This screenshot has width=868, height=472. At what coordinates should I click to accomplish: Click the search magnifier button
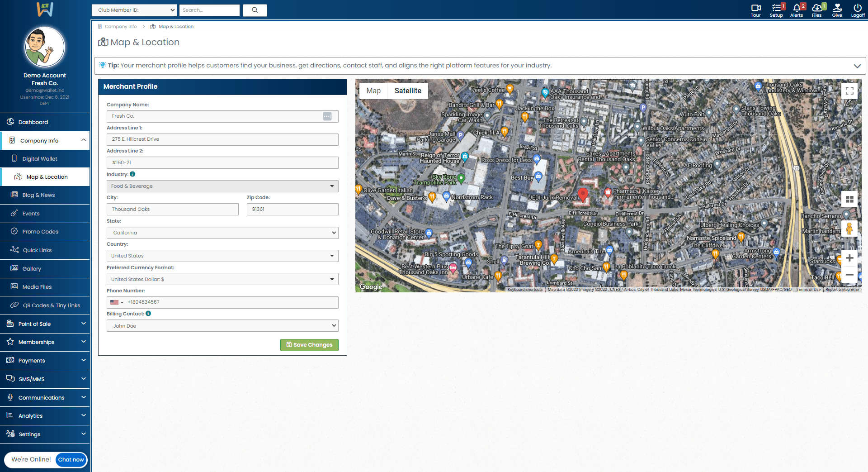pyautogui.click(x=255, y=10)
